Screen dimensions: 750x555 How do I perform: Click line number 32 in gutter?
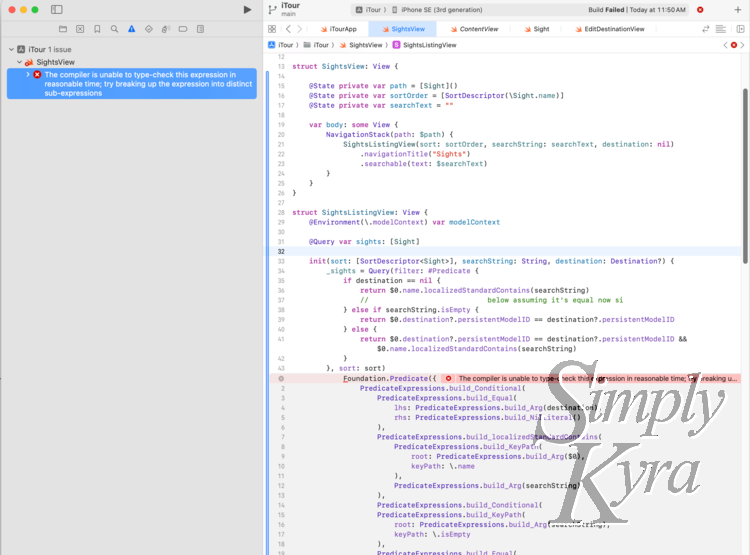281,252
